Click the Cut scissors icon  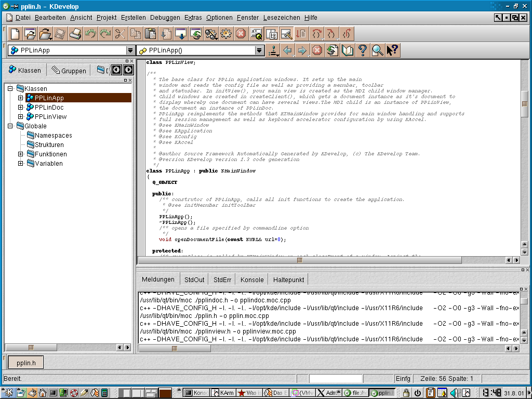click(120, 34)
